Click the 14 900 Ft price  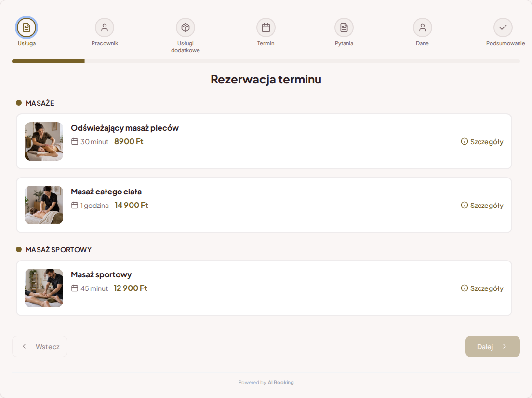coord(131,206)
